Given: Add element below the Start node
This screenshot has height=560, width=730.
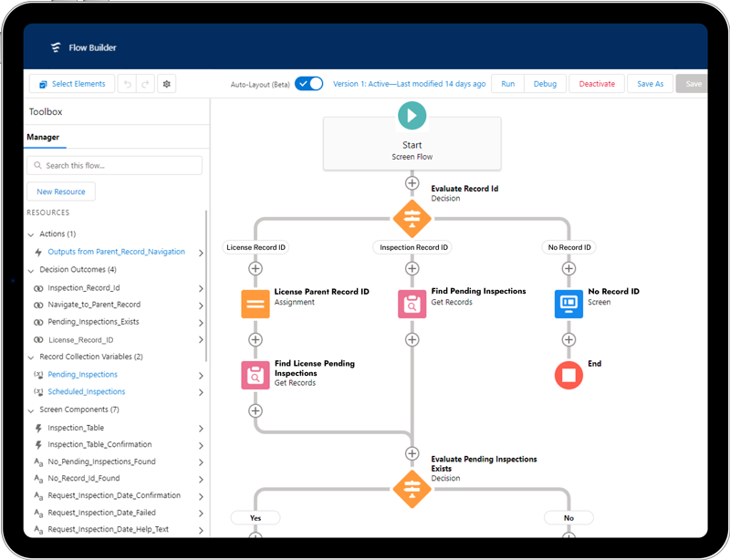Looking at the screenshot, I should click(412, 183).
